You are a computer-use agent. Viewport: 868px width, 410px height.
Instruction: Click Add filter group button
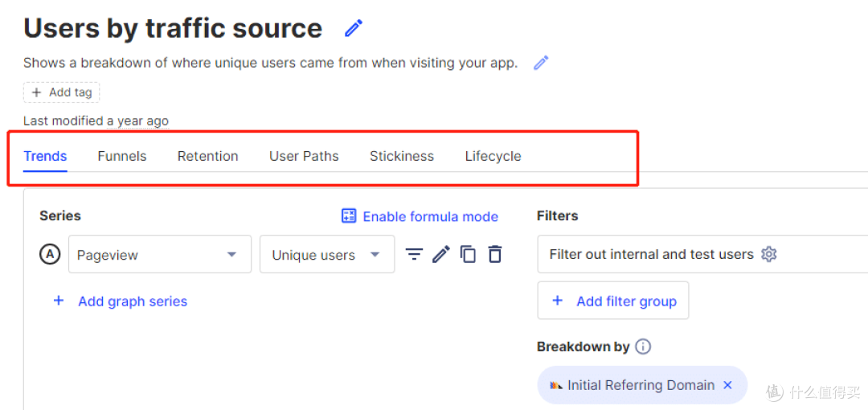[613, 301]
